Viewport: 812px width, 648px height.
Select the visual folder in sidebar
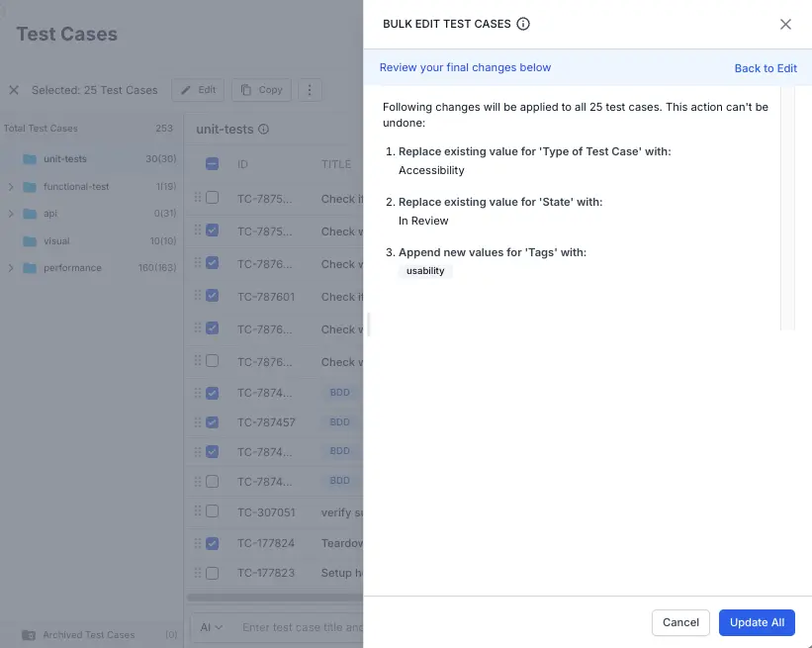point(56,241)
